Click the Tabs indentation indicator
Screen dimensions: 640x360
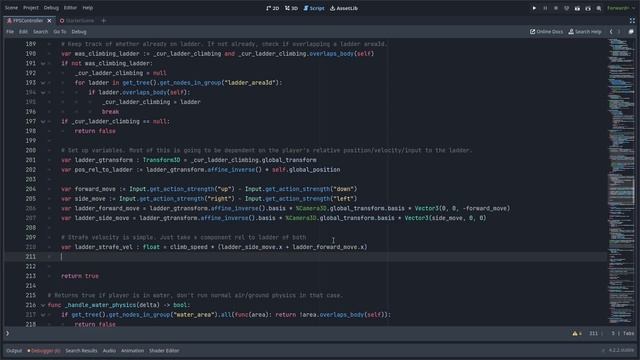629,333
